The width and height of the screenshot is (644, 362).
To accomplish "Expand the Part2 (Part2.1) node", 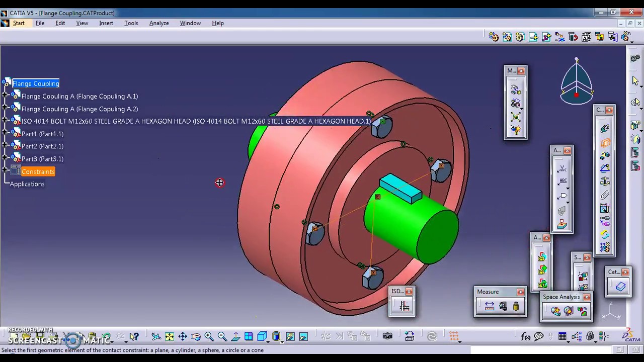I will coord(5,146).
